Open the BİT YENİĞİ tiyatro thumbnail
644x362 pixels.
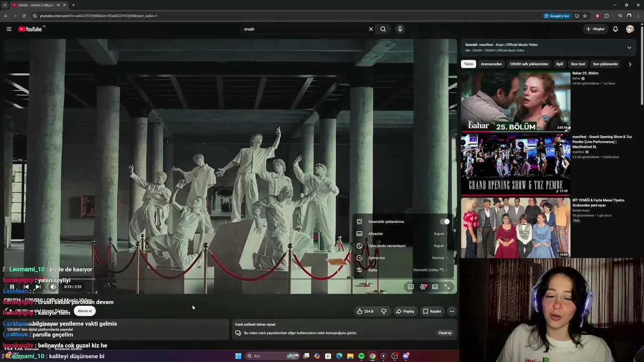[x=516, y=228]
